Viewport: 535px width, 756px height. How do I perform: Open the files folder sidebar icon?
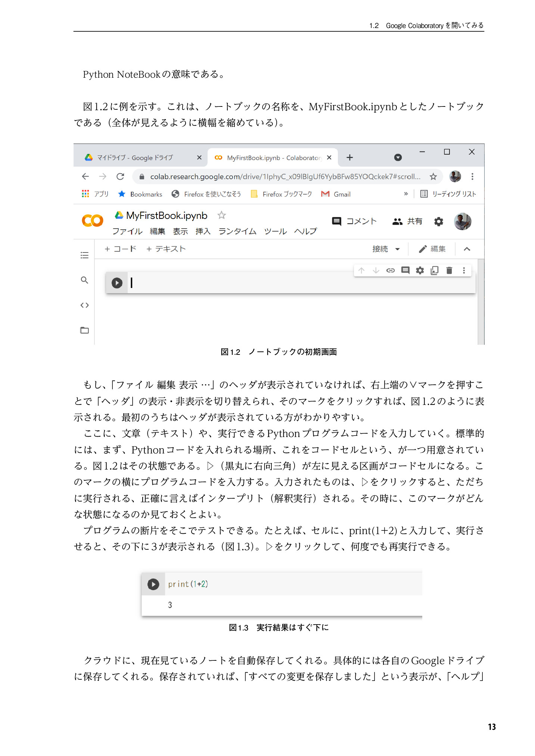pos(84,330)
